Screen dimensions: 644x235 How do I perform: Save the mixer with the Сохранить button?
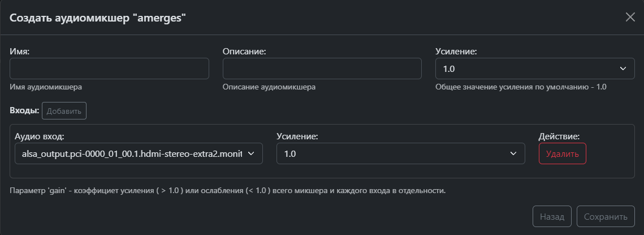606,216
